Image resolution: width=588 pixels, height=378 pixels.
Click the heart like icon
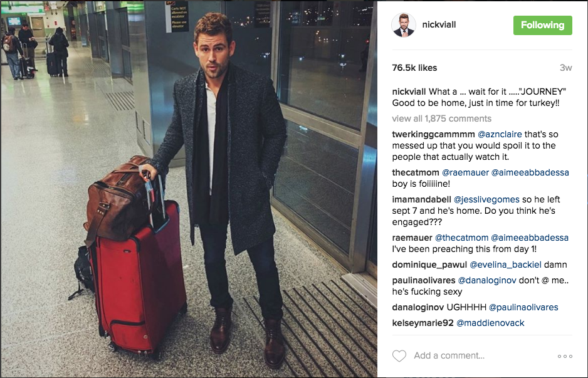click(x=399, y=355)
